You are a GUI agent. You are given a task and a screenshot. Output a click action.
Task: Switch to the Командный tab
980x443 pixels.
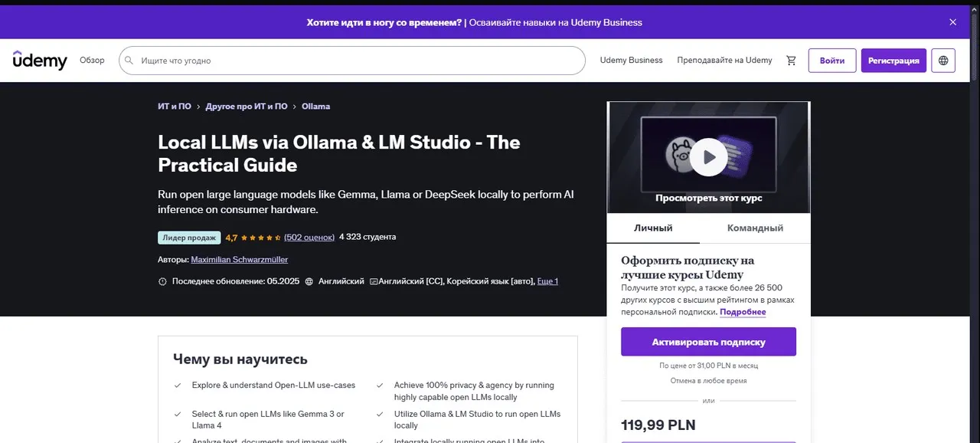point(755,228)
